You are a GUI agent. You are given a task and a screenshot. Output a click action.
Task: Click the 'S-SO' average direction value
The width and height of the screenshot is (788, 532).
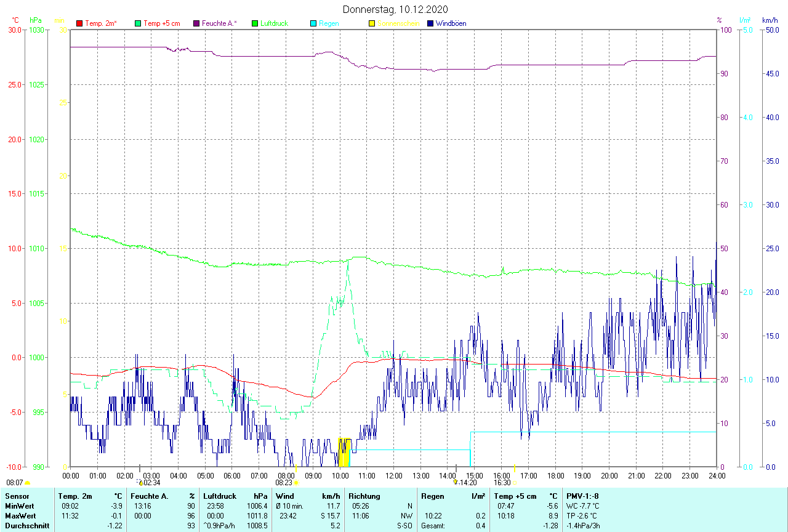click(405, 526)
